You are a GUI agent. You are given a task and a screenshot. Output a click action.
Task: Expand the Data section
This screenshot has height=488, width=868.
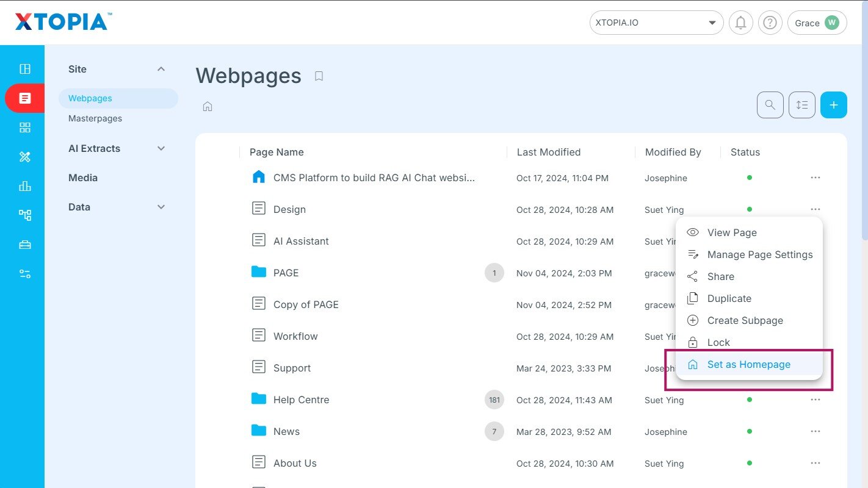pyautogui.click(x=161, y=207)
